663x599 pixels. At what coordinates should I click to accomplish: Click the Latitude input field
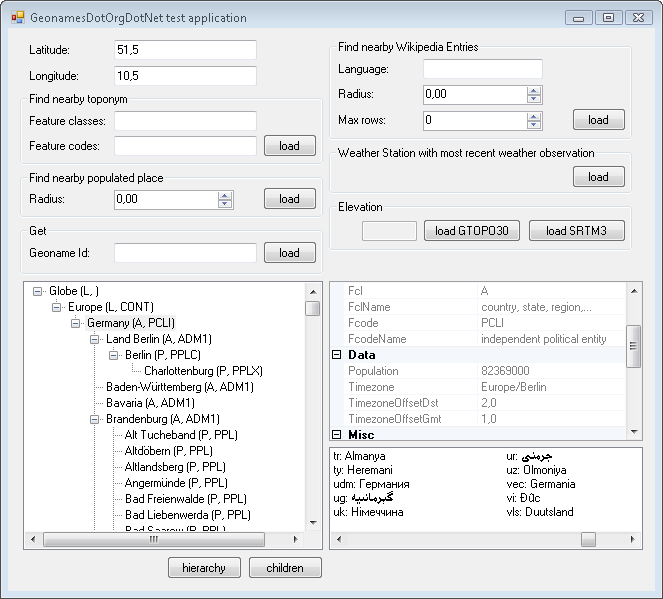coord(185,50)
